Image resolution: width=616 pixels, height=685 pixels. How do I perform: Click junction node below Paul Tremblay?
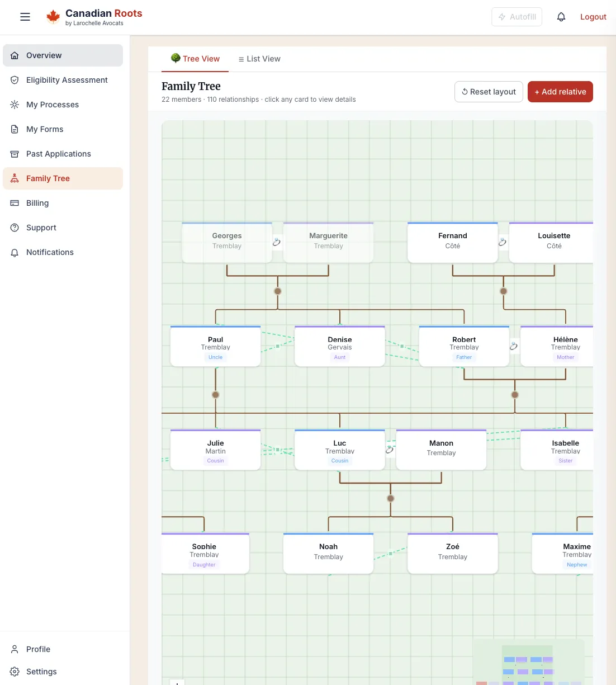click(x=216, y=395)
